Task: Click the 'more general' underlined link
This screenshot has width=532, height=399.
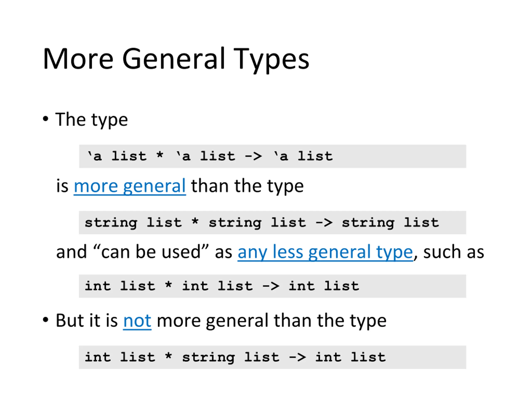Action: pyautogui.click(x=130, y=186)
